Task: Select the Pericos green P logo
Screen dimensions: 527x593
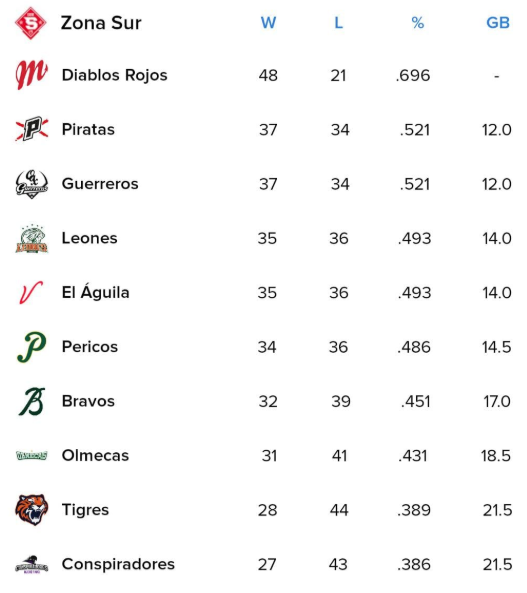Action: [32, 346]
